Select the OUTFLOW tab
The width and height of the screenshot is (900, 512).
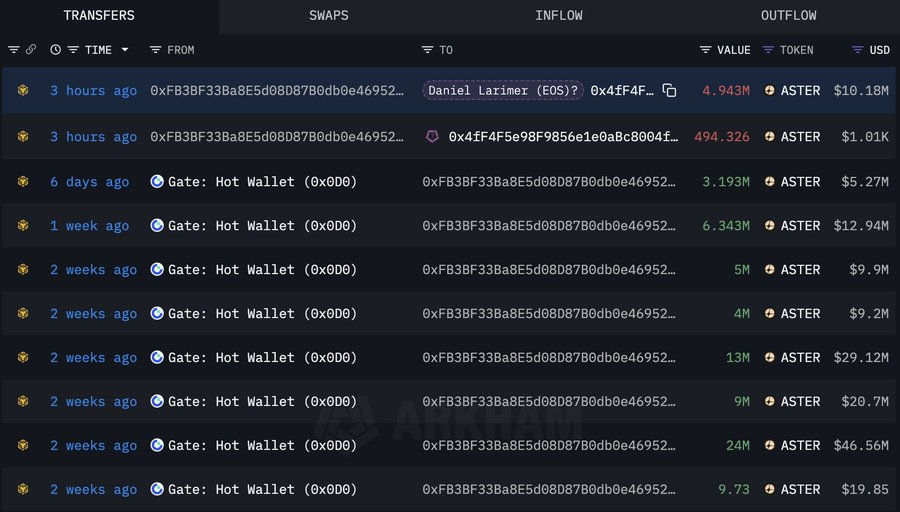click(x=788, y=16)
